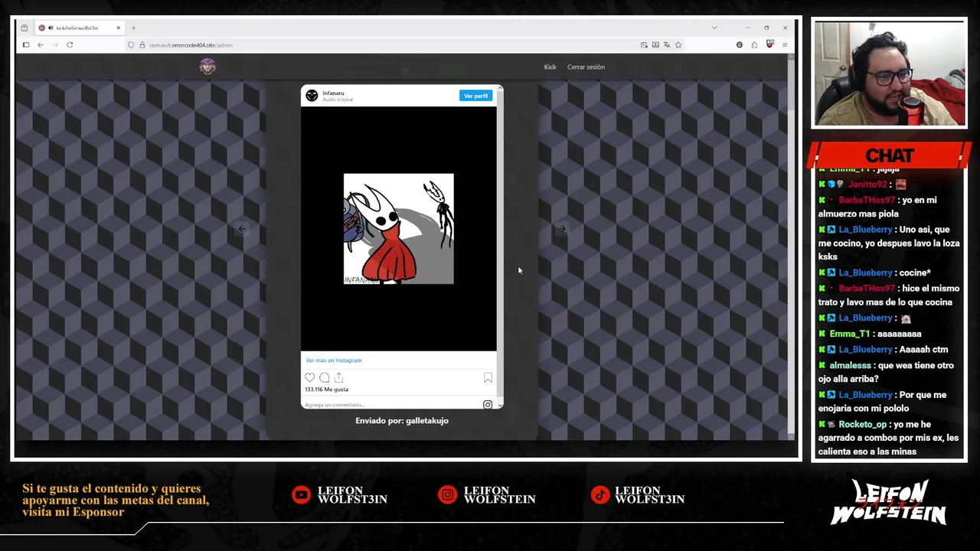This screenshot has width=980, height=551.
Task: Click the Enviado por: galletakujo caption
Action: 402,420
